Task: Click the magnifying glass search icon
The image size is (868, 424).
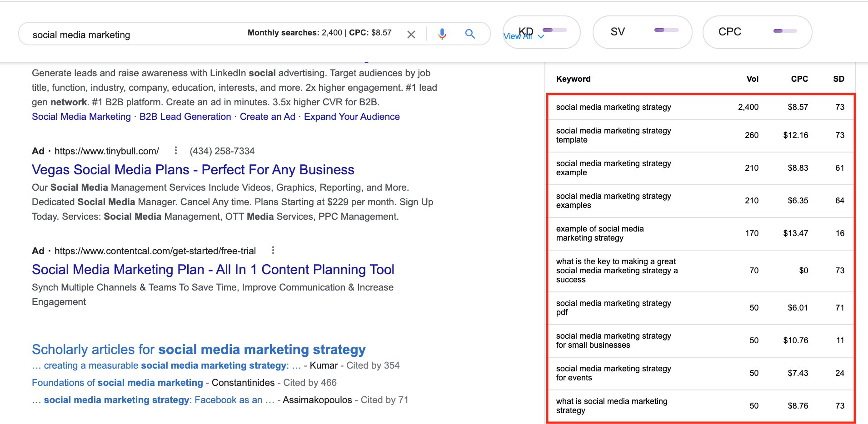Action: pyautogui.click(x=470, y=34)
